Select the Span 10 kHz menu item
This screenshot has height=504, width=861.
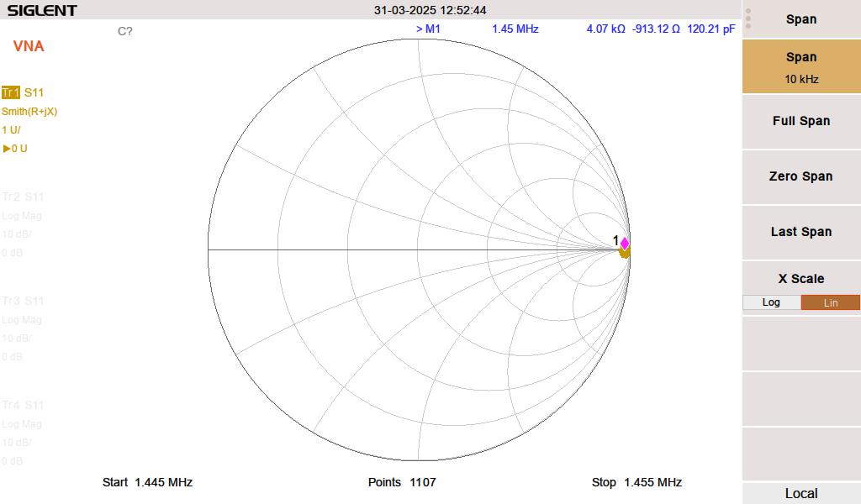[801, 67]
